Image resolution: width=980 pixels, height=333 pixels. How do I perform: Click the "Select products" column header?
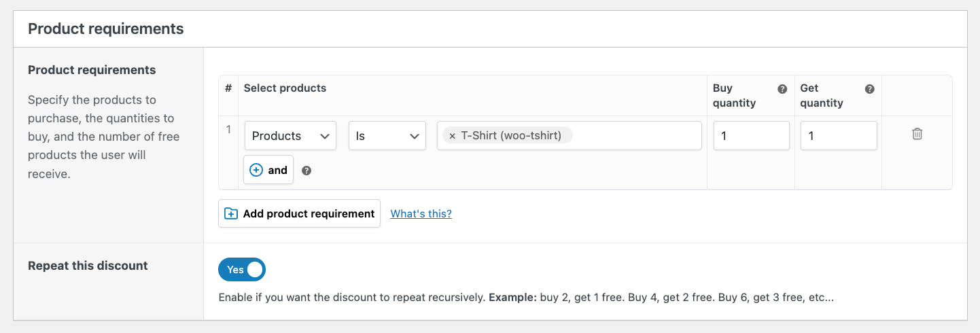285,88
